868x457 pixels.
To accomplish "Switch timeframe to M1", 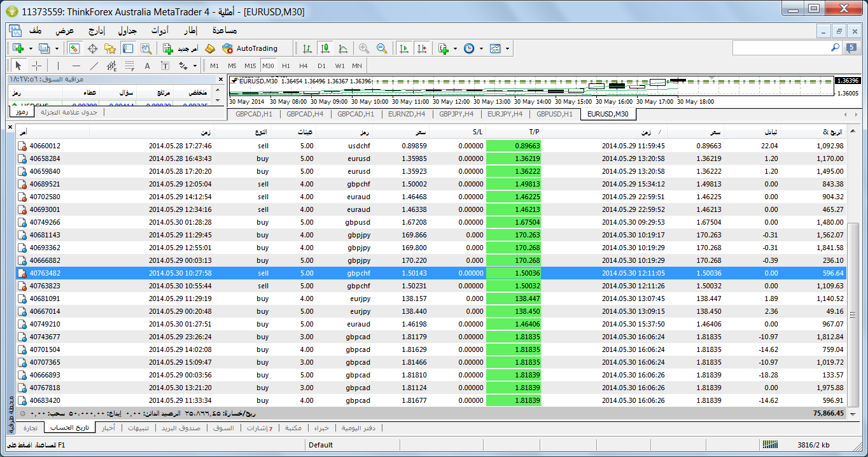I will 214,66.
